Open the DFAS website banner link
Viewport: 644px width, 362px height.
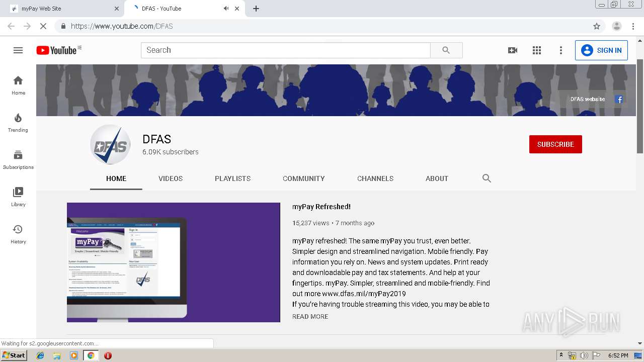(588, 100)
